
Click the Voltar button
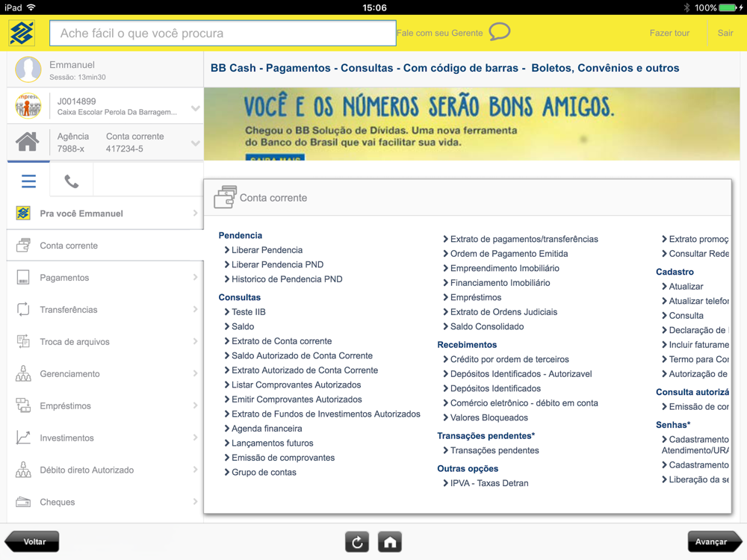(x=32, y=541)
